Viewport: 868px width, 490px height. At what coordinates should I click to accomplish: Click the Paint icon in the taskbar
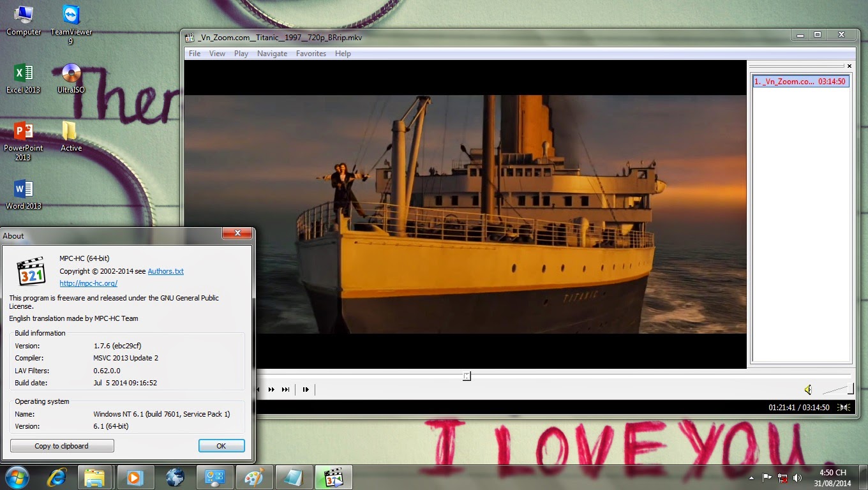point(253,477)
